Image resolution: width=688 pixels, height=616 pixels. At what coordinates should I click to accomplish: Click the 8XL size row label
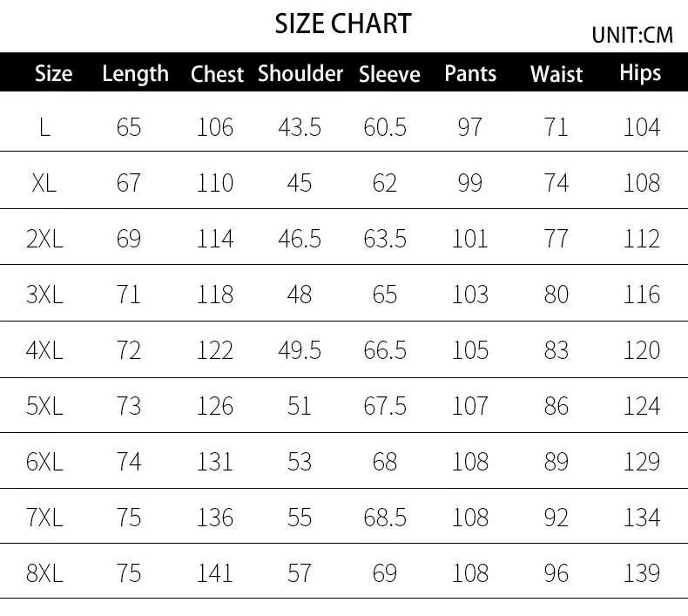pyautogui.click(x=45, y=573)
